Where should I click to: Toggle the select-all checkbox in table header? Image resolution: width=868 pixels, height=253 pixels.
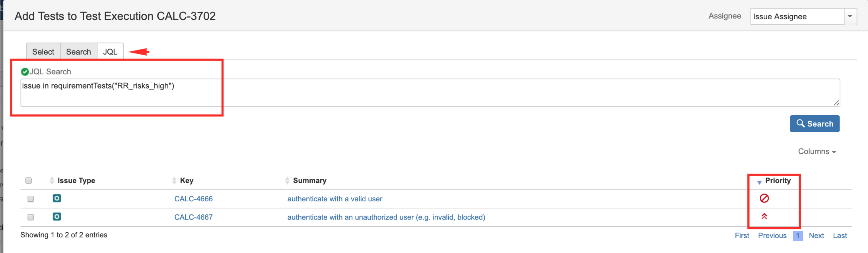[x=29, y=181]
